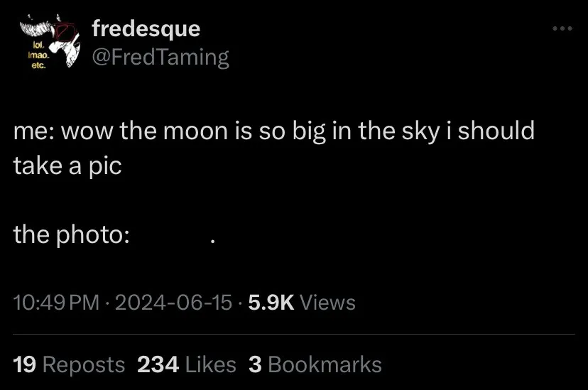Click the 10:49 PM timestamp
This screenshot has width=588, height=390.
point(57,303)
